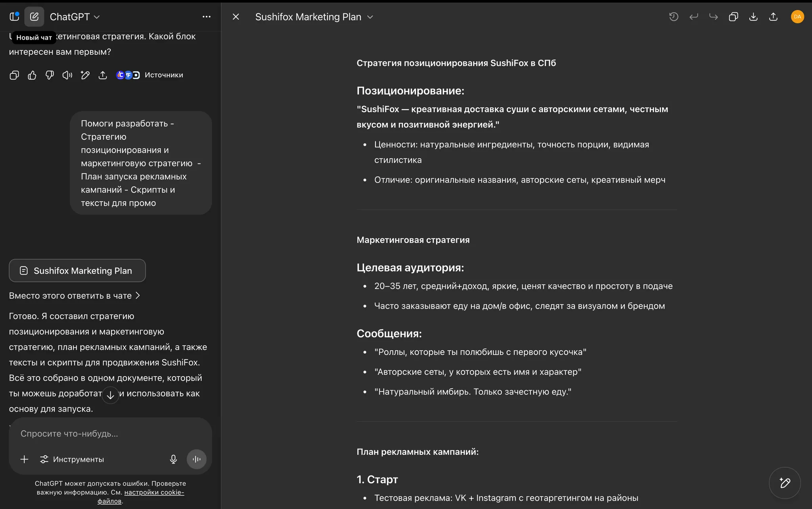Screen dimensions: 812x509
Task: Start a new chat with the compose icon
Action: point(34,17)
